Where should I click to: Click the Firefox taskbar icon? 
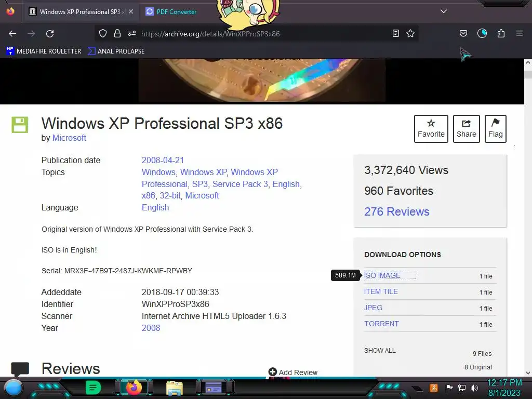click(134, 388)
